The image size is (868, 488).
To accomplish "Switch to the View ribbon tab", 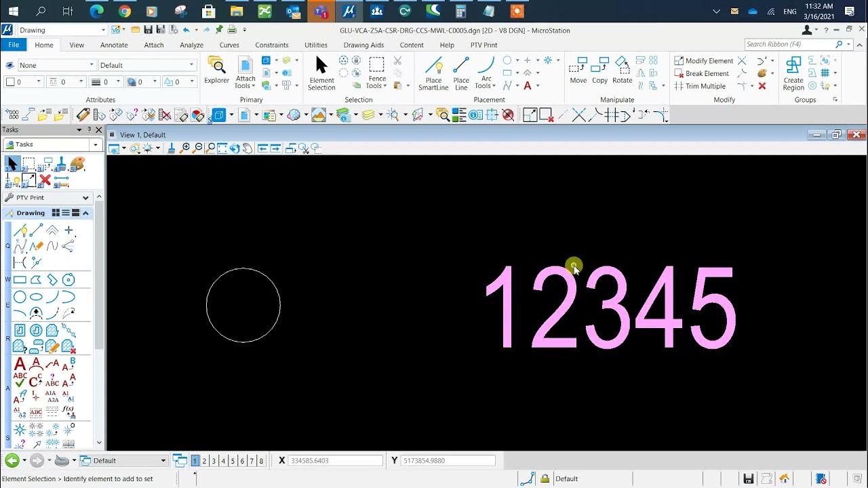I will (77, 45).
